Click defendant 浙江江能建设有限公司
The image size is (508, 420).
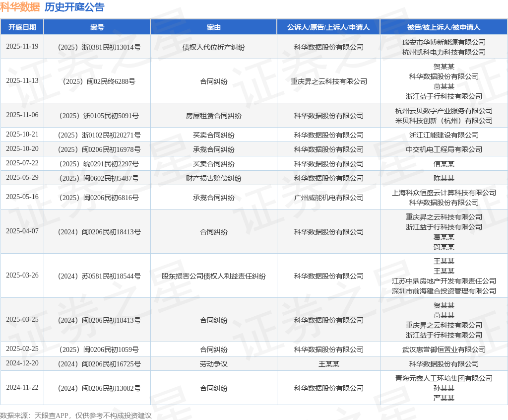(x=444, y=135)
